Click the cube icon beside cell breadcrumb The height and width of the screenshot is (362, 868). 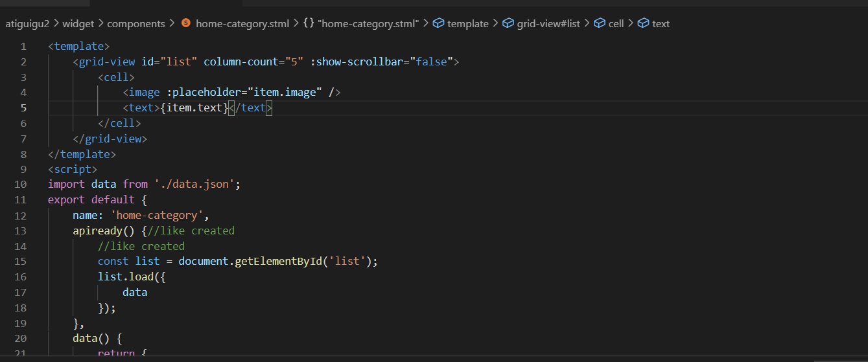pyautogui.click(x=599, y=23)
